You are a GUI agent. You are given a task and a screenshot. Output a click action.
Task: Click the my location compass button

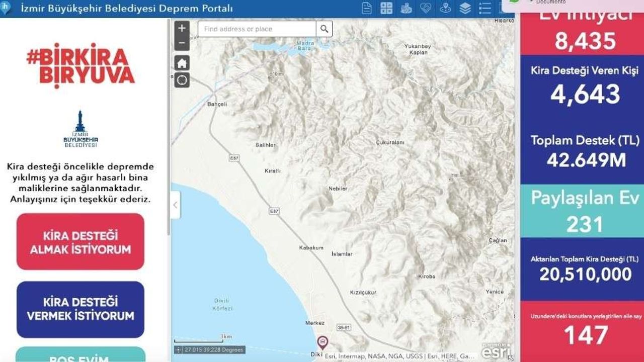(x=182, y=79)
